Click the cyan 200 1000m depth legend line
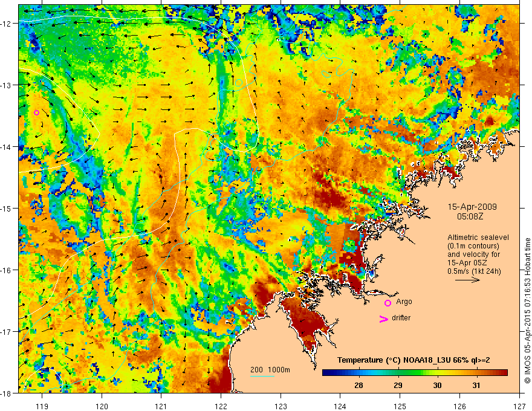532x411 pixels. (x=262, y=376)
